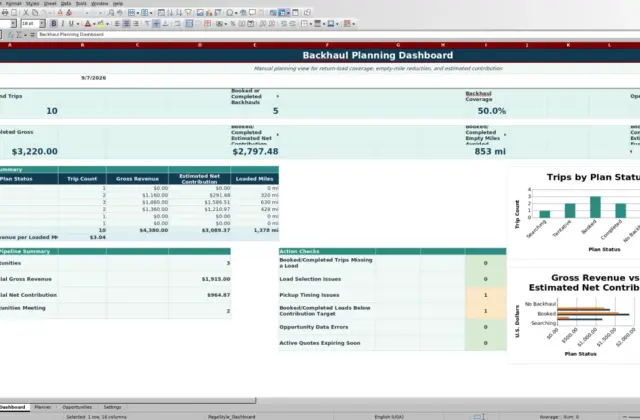640x420 pixels.
Task: Click the Insert Column icon
Action: click(x=144, y=13)
